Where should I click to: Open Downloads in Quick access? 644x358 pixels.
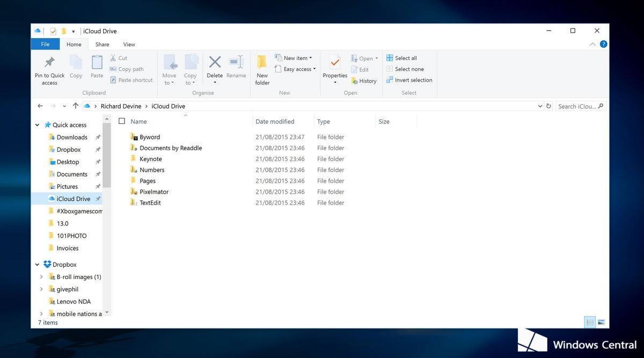coord(72,137)
